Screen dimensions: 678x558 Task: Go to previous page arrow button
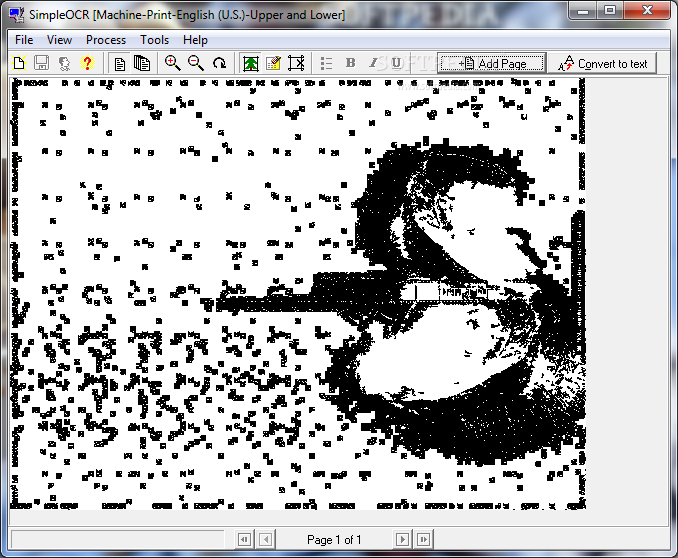click(x=266, y=539)
